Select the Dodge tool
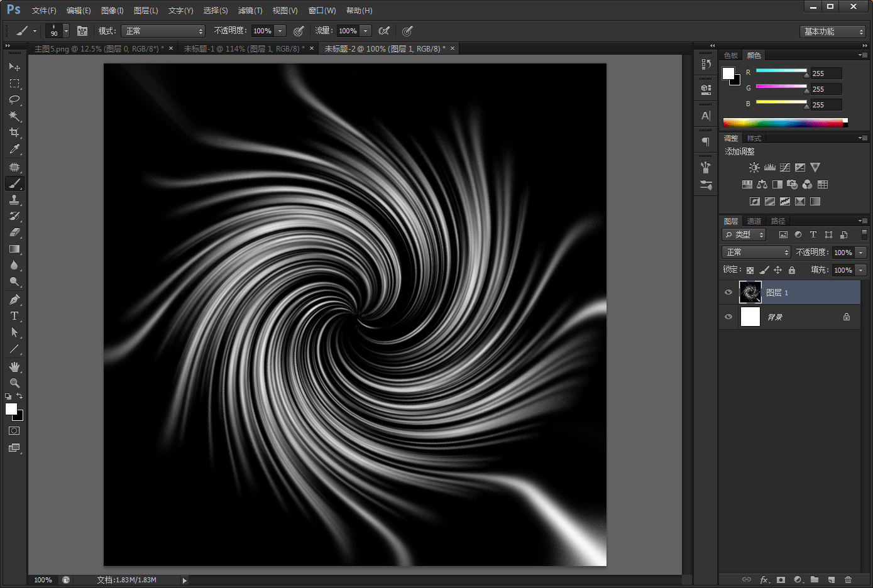This screenshot has width=873, height=588. [14, 281]
